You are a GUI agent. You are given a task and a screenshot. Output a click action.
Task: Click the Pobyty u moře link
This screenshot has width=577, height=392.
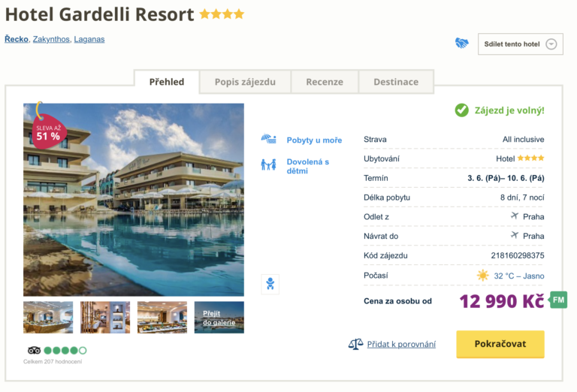pyautogui.click(x=314, y=140)
